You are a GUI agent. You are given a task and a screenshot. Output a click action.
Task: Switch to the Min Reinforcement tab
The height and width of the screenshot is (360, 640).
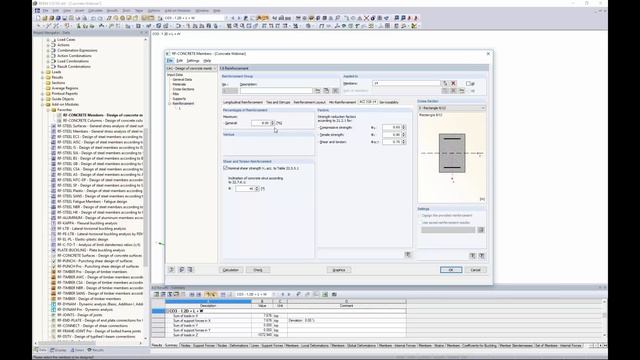point(342,102)
